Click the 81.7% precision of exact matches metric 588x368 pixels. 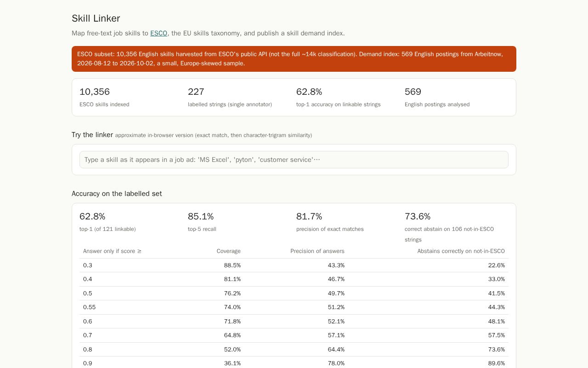[x=330, y=222]
